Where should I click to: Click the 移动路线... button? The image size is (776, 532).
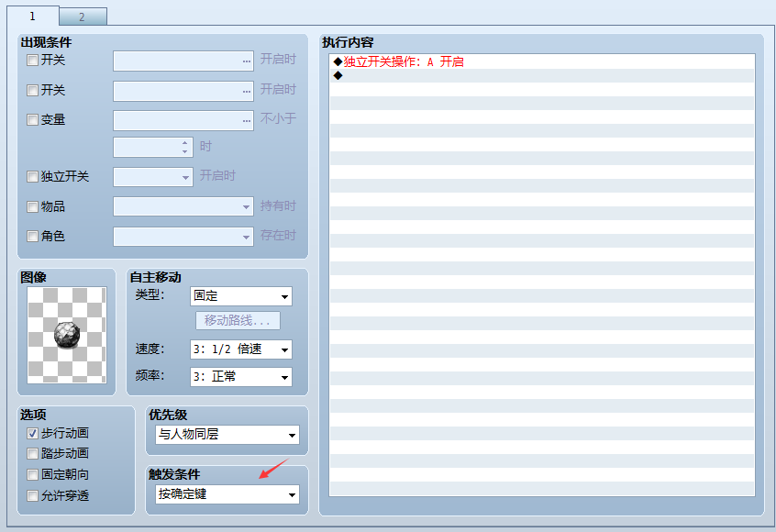238,320
